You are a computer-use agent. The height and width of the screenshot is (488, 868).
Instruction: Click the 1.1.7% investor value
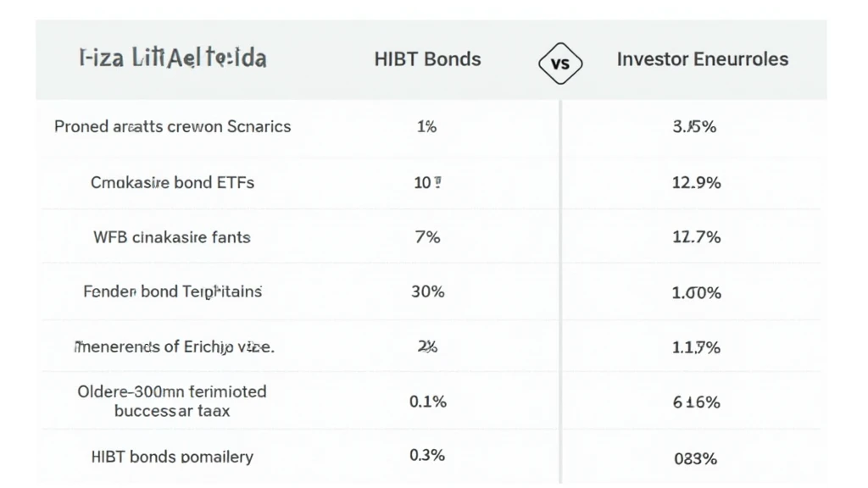coord(696,347)
